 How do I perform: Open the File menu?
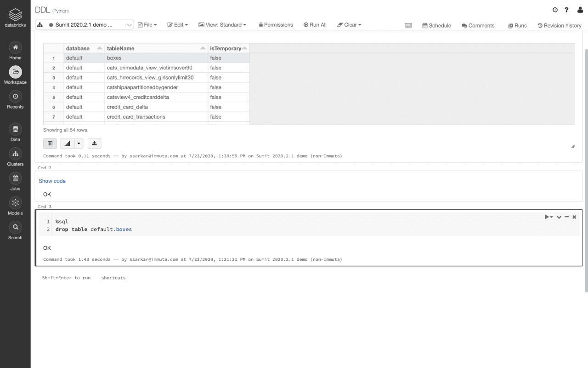(147, 25)
